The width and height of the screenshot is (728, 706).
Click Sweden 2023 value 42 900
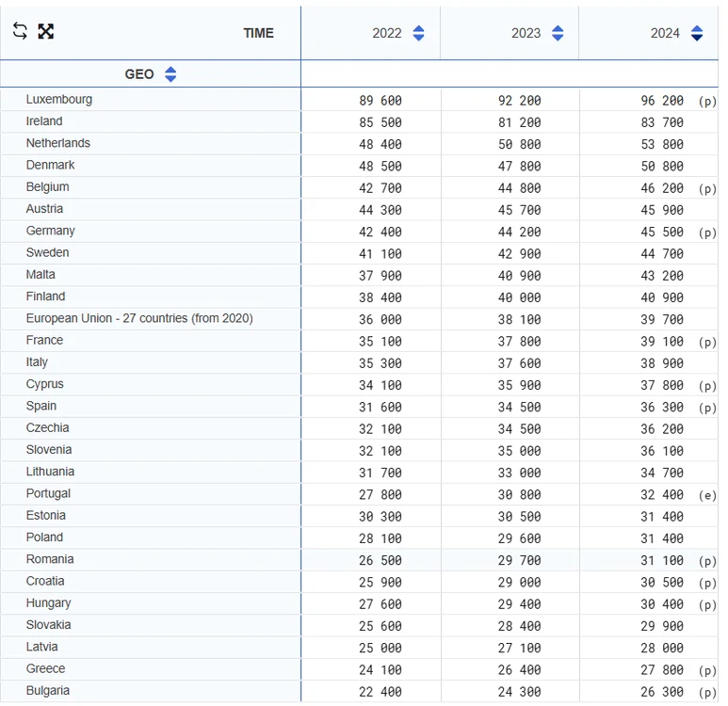(520, 254)
